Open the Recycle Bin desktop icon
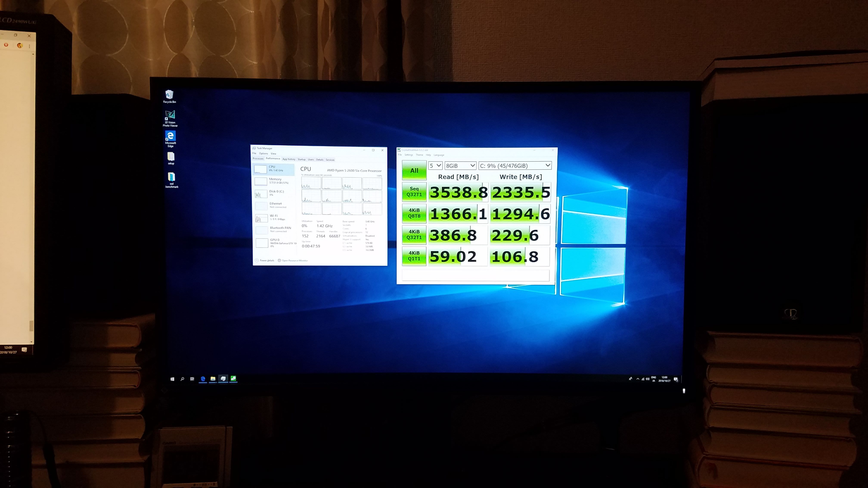 (169, 96)
